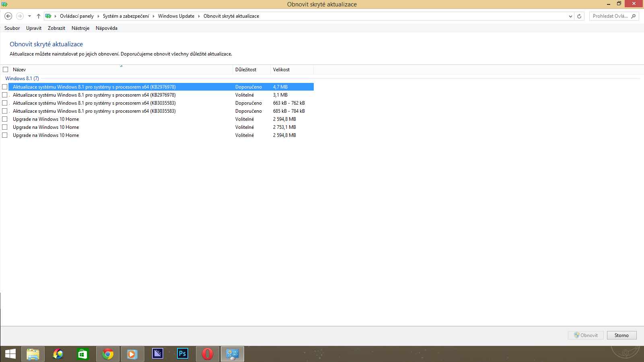Open the Nápověda menu
The height and width of the screenshot is (362, 644).
[x=107, y=28]
